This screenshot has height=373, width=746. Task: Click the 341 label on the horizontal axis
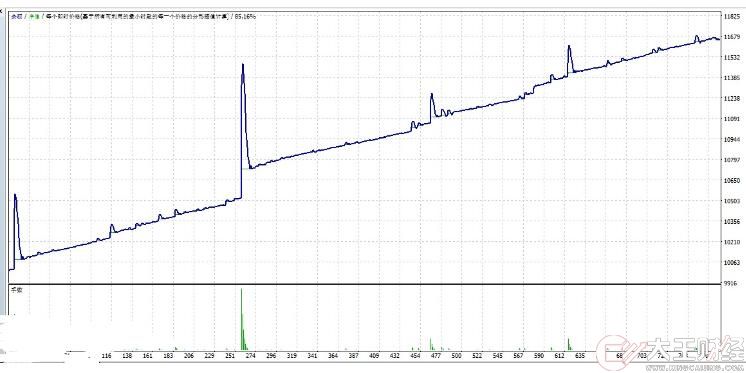[312, 356]
